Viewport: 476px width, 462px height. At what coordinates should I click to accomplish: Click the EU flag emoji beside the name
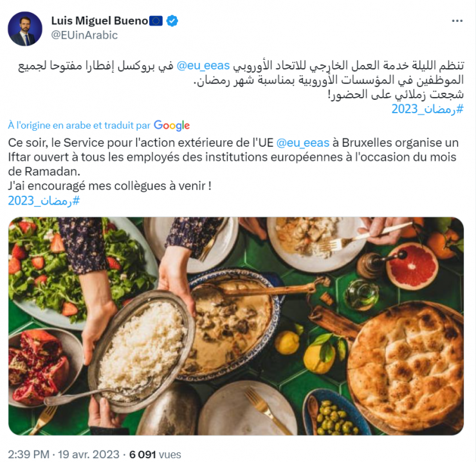(x=156, y=21)
